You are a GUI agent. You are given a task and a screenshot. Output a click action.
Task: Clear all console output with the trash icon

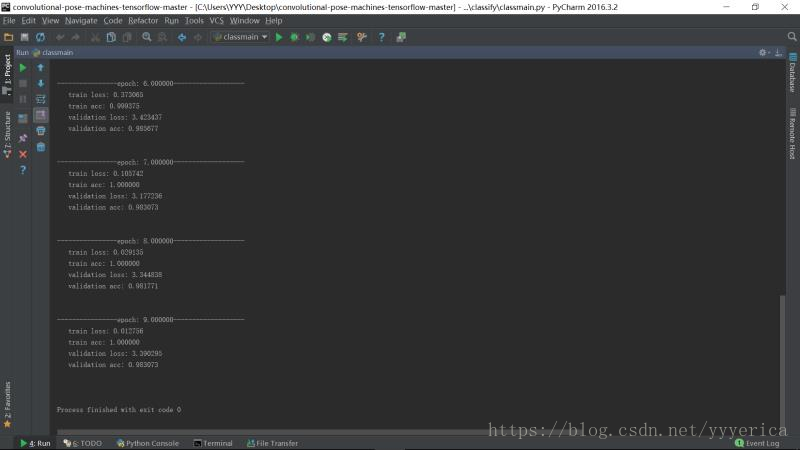[x=41, y=147]
